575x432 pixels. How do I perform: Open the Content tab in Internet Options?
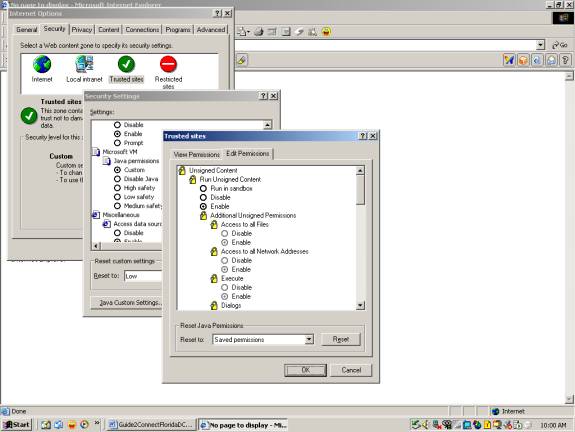click(x=109, y=30)
